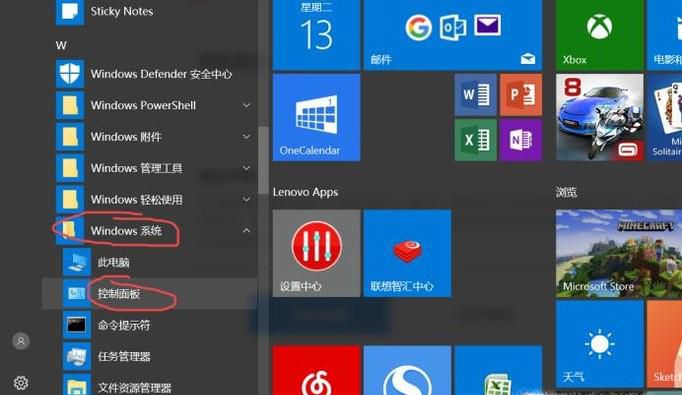
Task: Select Windows Defender 安全中心 text
Action: tap(161, 74)
